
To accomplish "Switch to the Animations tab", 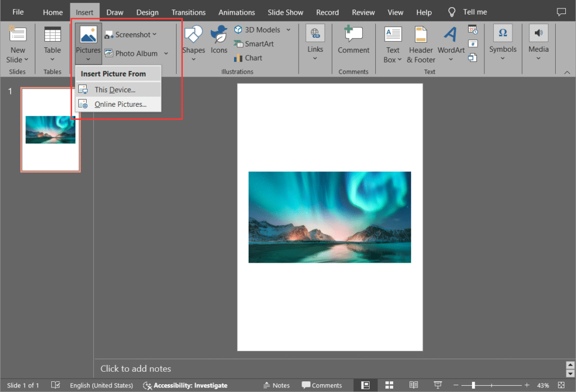I will pos(236,11).
